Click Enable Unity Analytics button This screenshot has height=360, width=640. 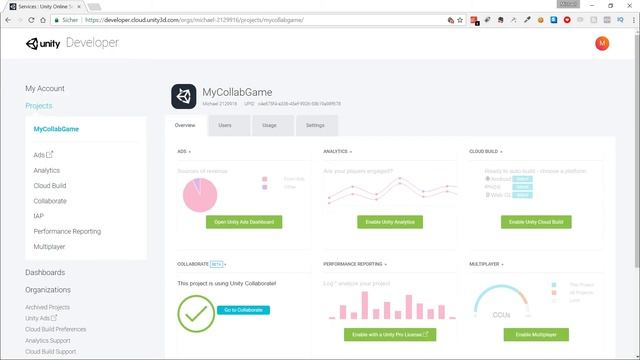tap(390, 222)
